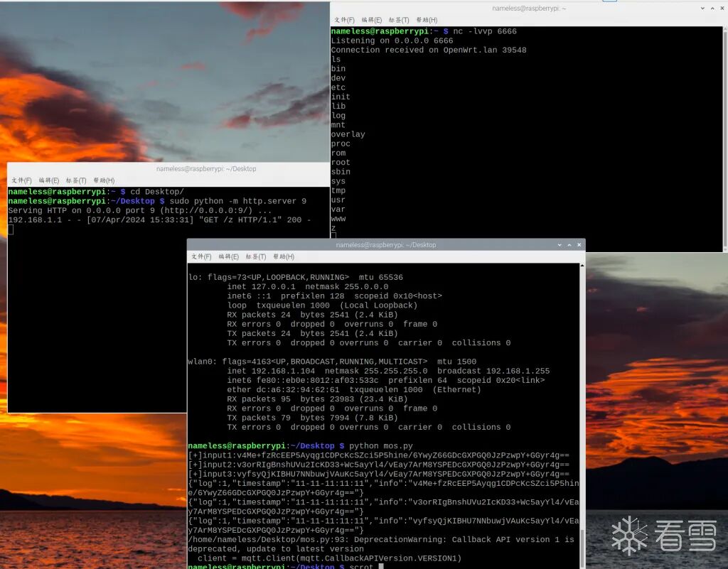
Task: Click the 'GET /z HTTP/1.1' log line
Action: pyautogui.click(x=159, y=220)
